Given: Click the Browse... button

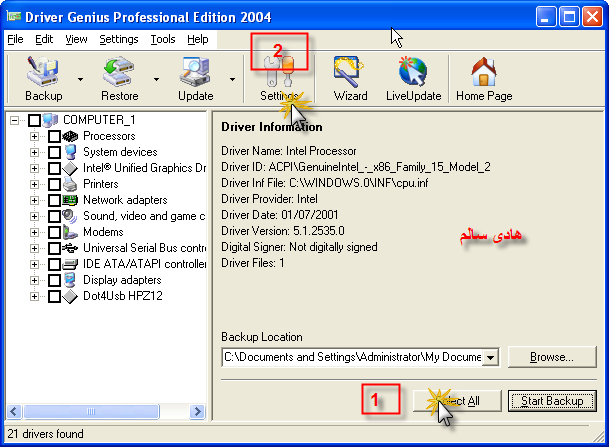Looking at the screenshot, I should pyautogui.click(x=552, y=357).
